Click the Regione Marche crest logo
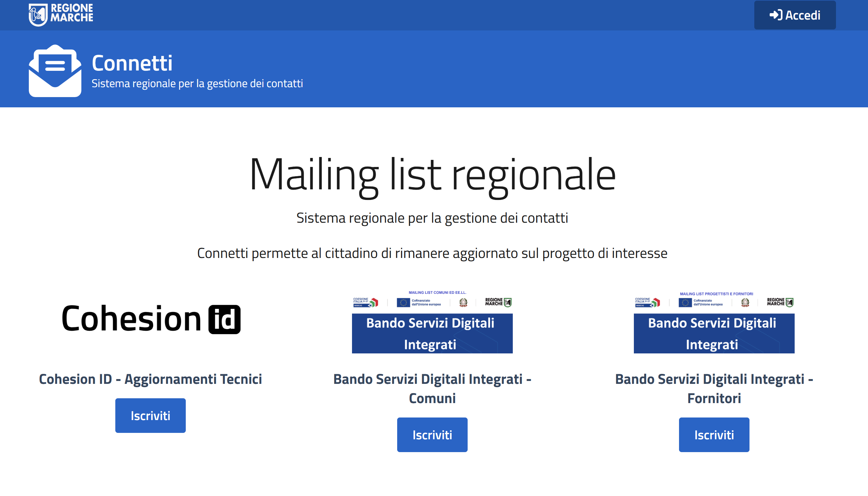Image resolution: width=868 pixels, height=496 pixels. click(38, 14)
